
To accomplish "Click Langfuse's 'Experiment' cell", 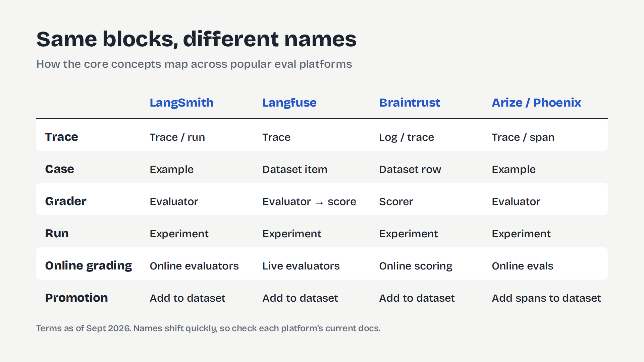I will [x=292, y=234].
